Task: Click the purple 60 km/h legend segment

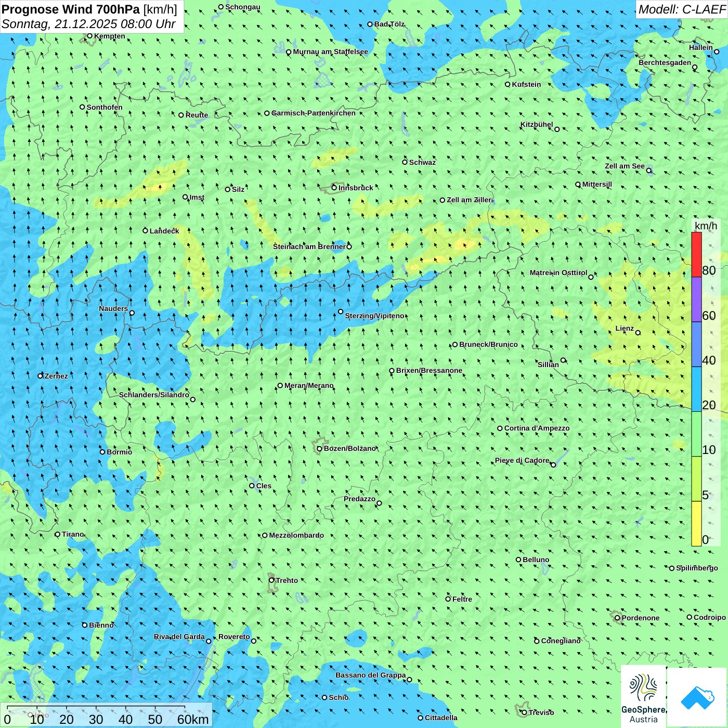Action: point(696,300)
